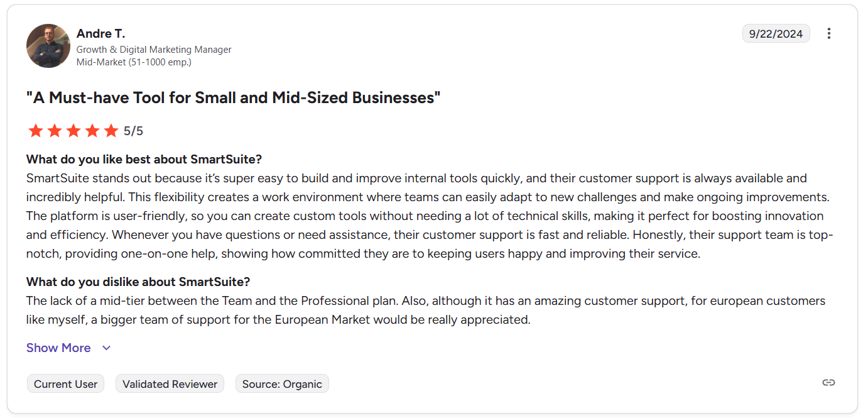Viewport: 868px width, 418px height.
Task: Click the 5/5 rating score text
Action: point(133,131)
